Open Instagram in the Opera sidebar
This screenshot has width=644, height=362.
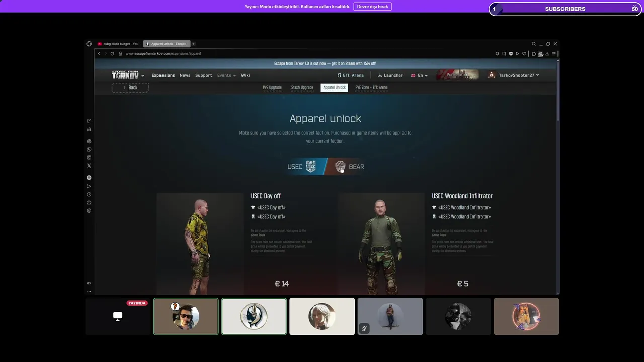pyautogui.click(x=89, y=157)
